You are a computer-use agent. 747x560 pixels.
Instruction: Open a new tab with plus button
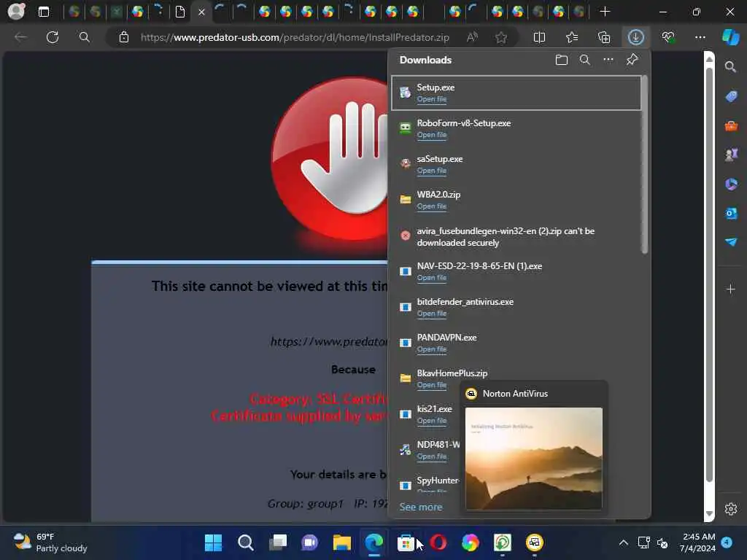click(605, 12)
